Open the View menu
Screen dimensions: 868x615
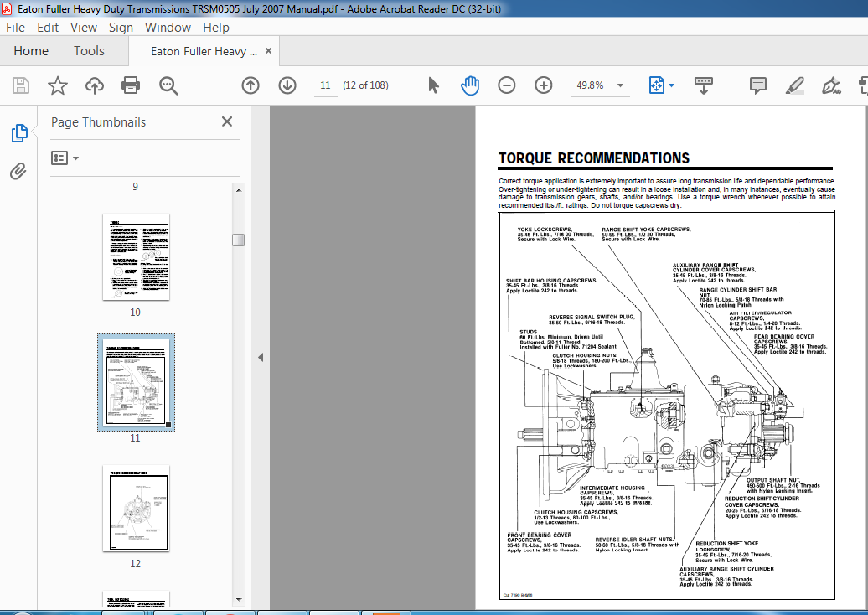click(84, 27)
